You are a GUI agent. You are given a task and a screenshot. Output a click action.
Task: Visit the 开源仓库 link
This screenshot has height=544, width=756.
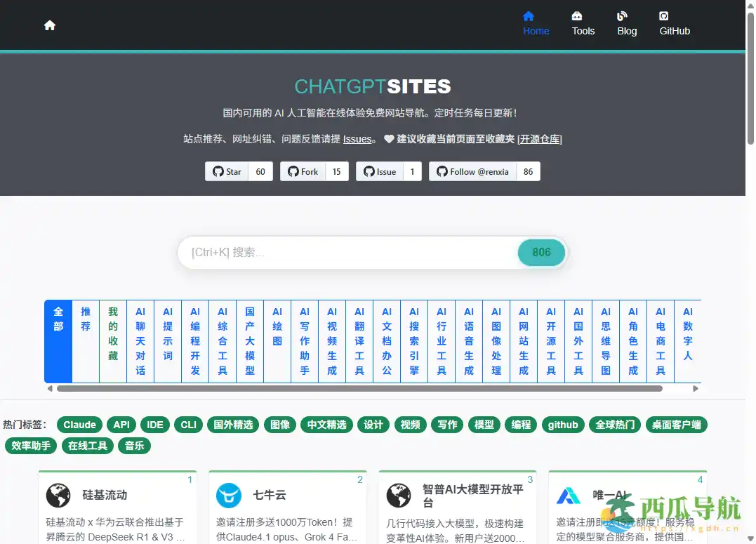pos(539,139)
